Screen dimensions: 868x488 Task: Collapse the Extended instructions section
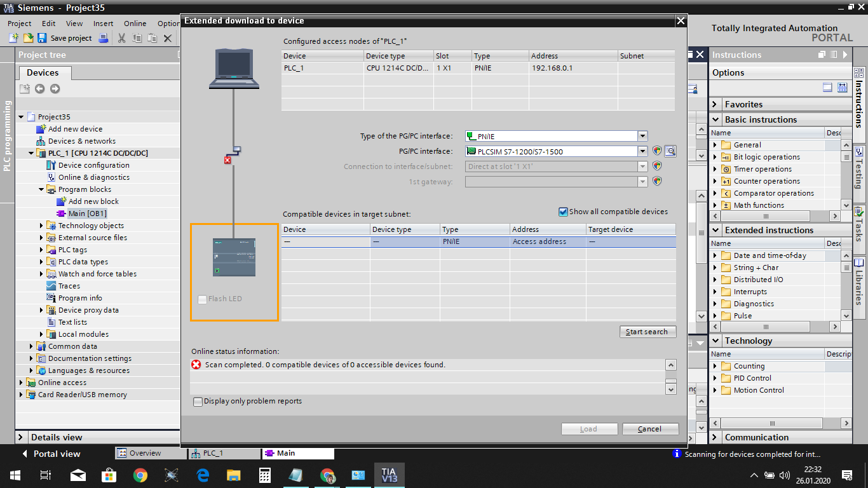[x=715, y=230]
